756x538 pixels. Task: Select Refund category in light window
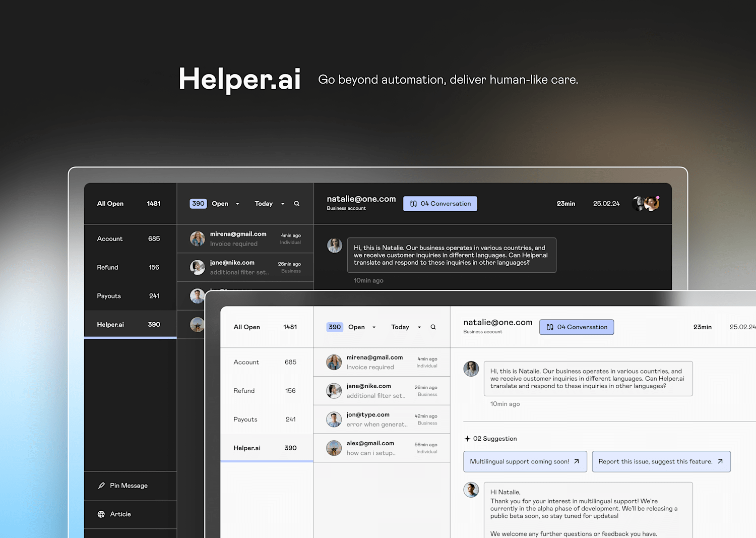pyautogui.click(x=267, y=391)
